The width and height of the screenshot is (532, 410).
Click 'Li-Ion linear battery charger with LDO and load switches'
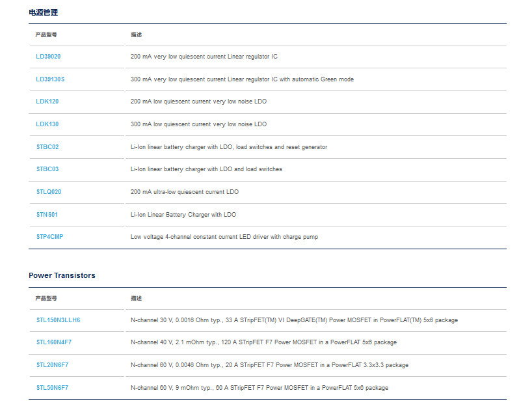[206, 169]
